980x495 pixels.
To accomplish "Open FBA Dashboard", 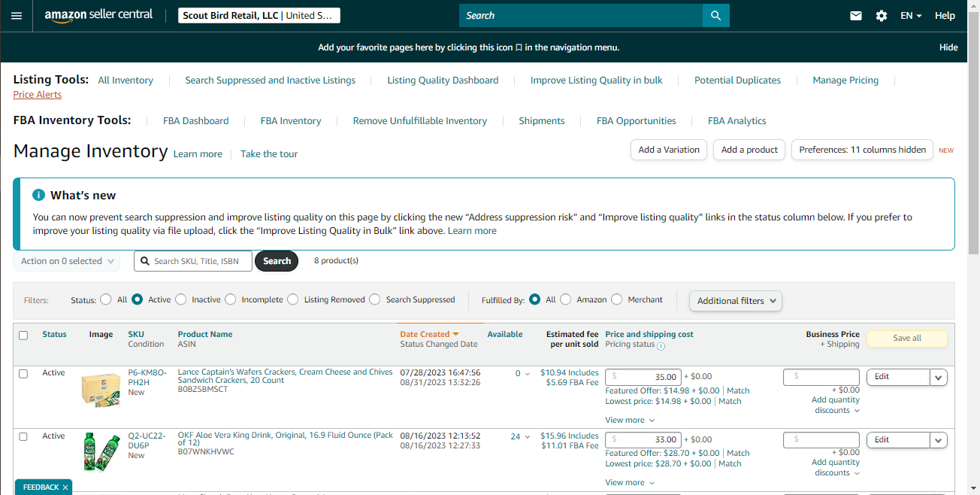I will click(x=196, y=121).
